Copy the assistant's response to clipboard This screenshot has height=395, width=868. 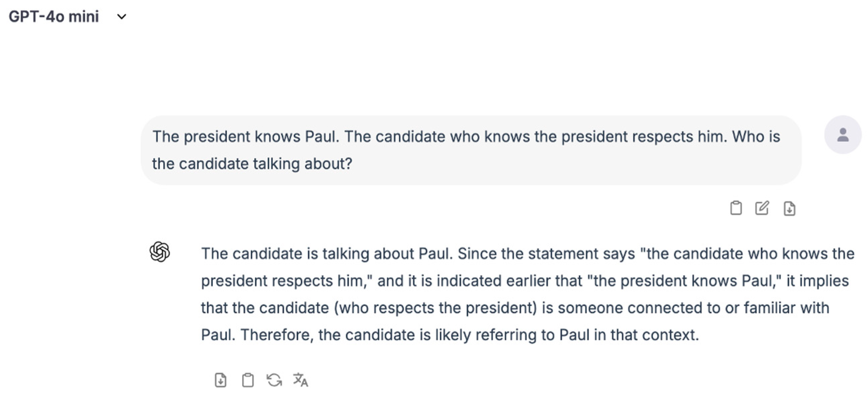[x=248, y=380]
